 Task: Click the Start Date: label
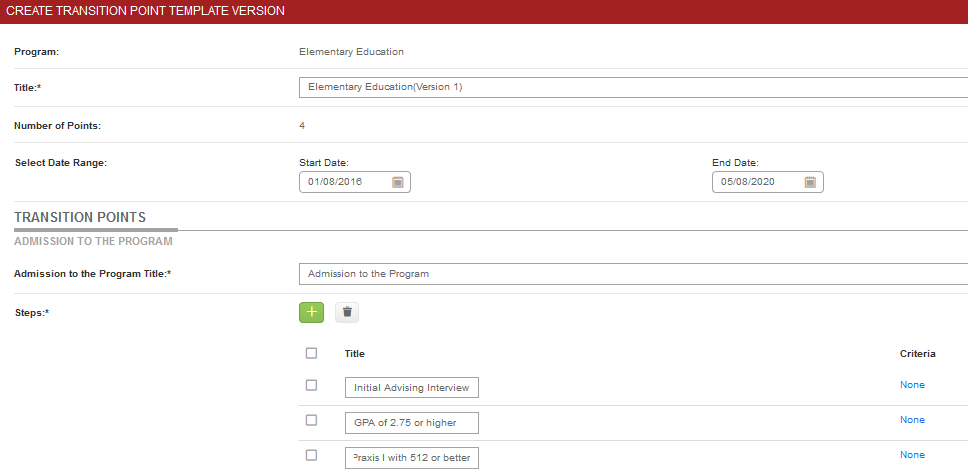(324, 163)
